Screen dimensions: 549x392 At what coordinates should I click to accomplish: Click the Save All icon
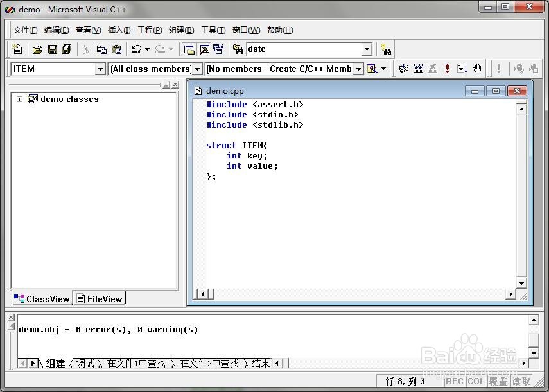pyautogui.click(x=67, y=49)
